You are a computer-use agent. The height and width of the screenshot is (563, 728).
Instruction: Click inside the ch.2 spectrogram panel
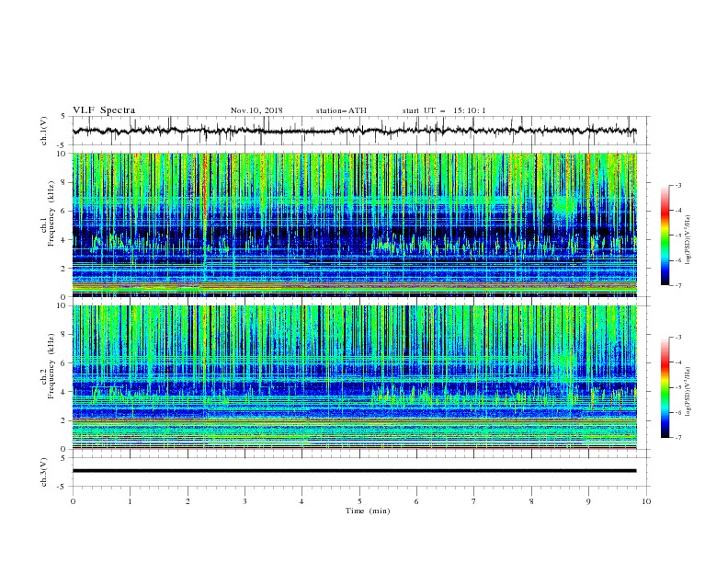[354, 377]
